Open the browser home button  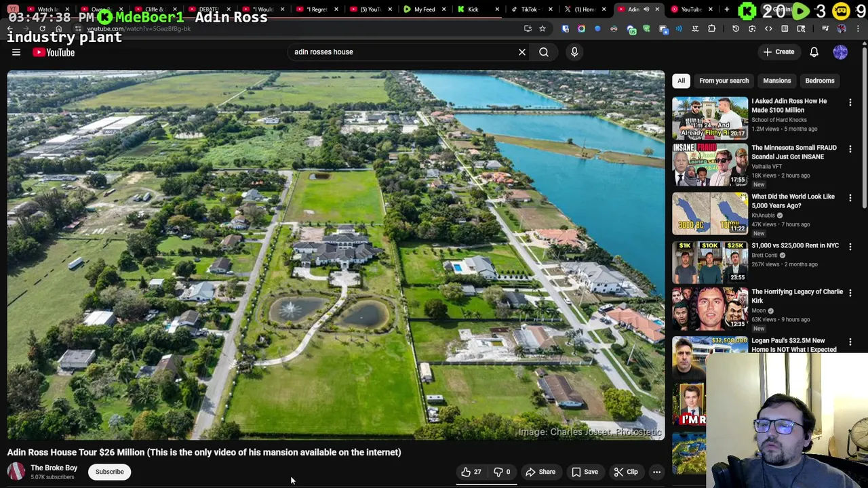pos(59,28)
